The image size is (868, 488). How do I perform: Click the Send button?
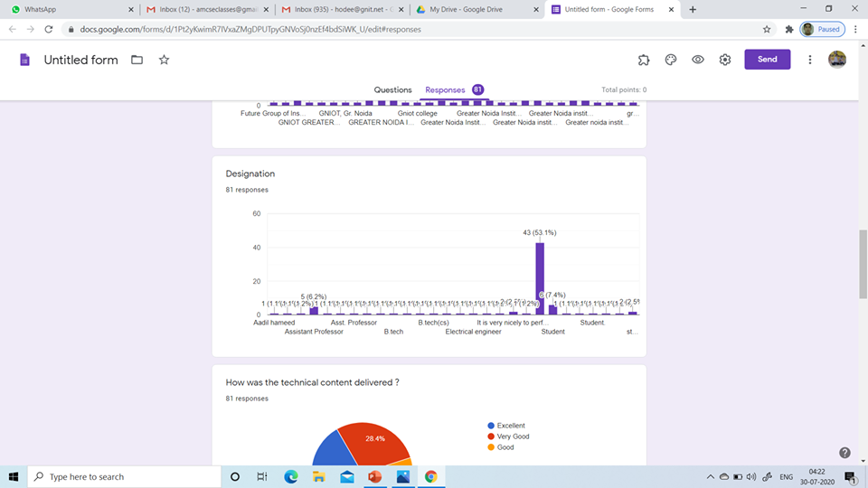click(x=767, y=60)
